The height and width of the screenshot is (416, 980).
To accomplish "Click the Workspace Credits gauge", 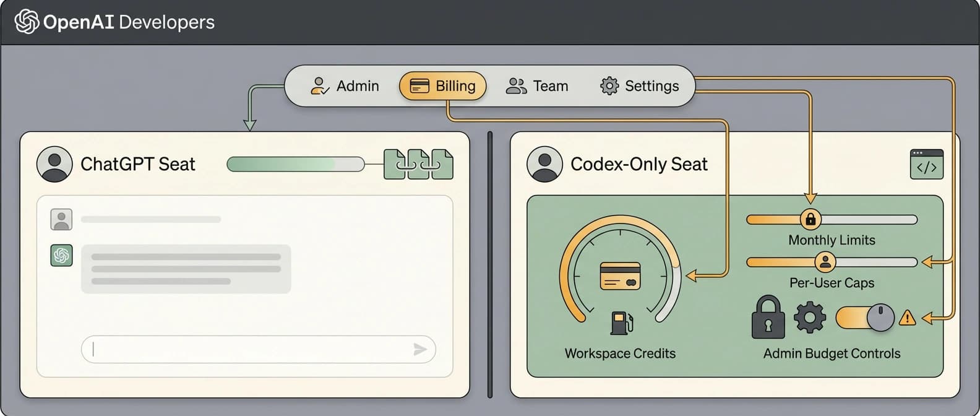I will tap(620, 271).
